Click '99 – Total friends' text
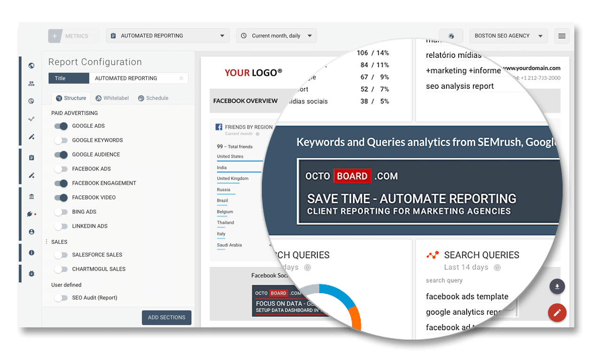611x364 pixels. [235, 147]
